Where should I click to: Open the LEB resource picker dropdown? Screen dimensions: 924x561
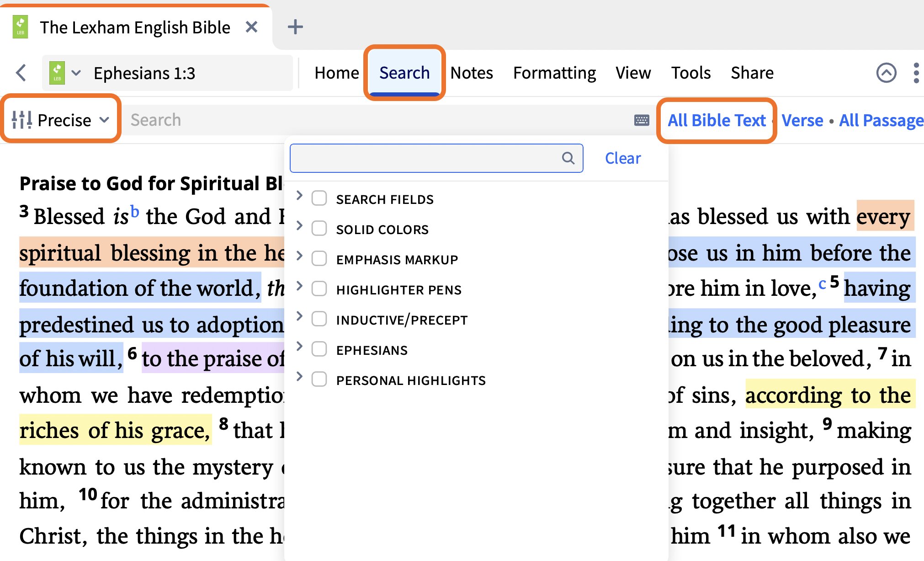pyautogui.click(x=65, y=73)
